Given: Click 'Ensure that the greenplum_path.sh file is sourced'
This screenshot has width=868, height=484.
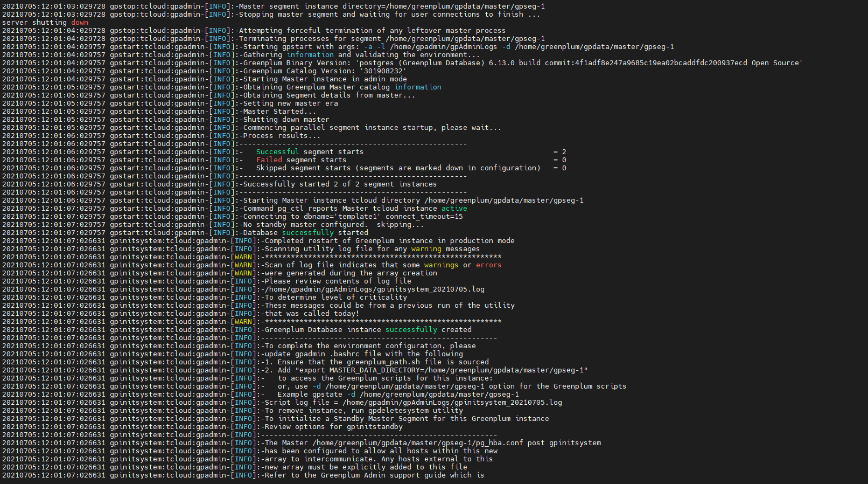Looking at the screenshot, I should coord(383,362).
